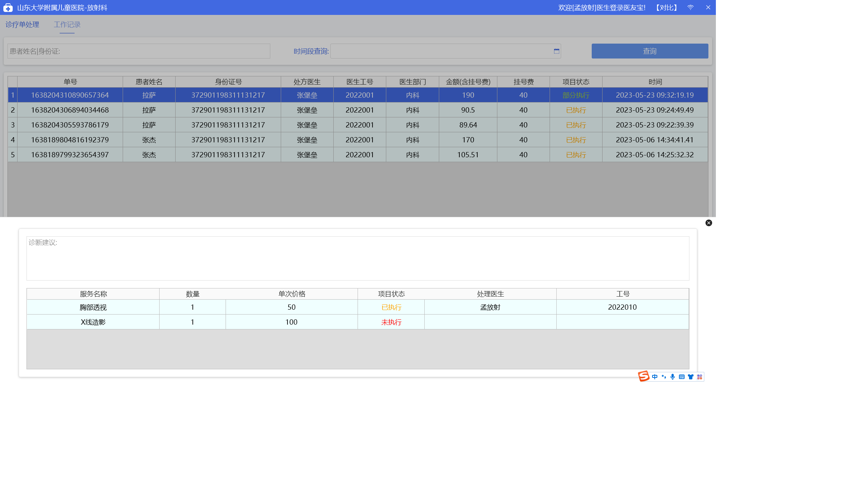Click the row number 5 cell
Image resolution: width=868 pixels, height=499 pixels.
13,155
